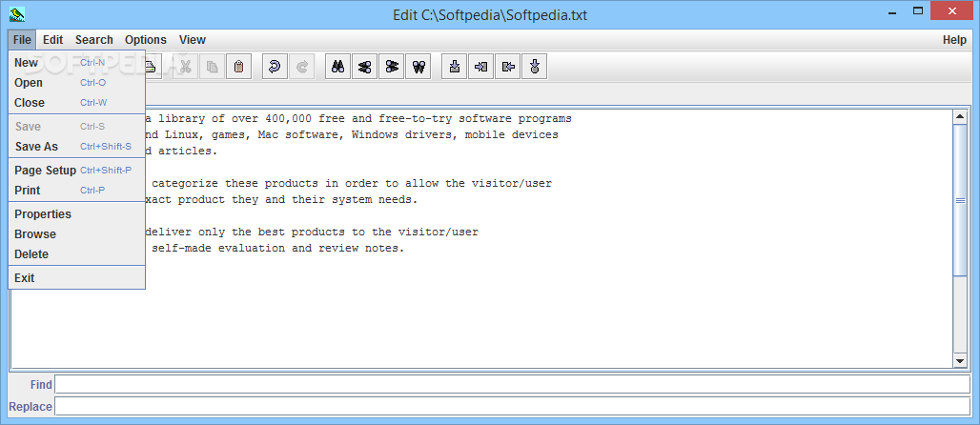
Task: Choose Close from the File menu
Action: click(x=77, y=103)
